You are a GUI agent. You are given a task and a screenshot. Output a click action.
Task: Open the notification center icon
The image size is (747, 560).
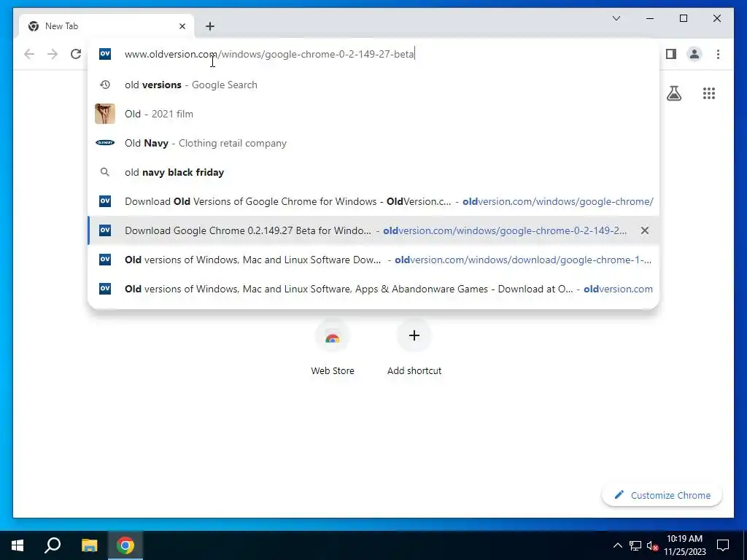(723, 545)
